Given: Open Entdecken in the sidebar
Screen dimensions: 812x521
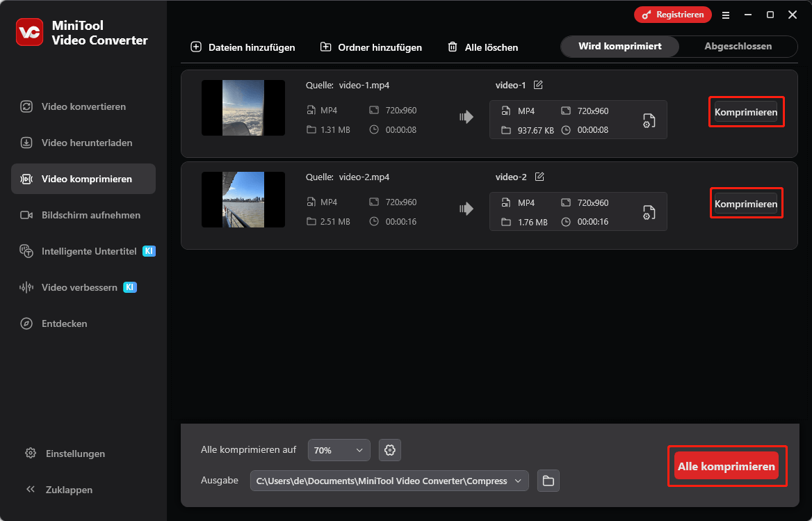Looking at the screenshot, I should pos(83,323).
